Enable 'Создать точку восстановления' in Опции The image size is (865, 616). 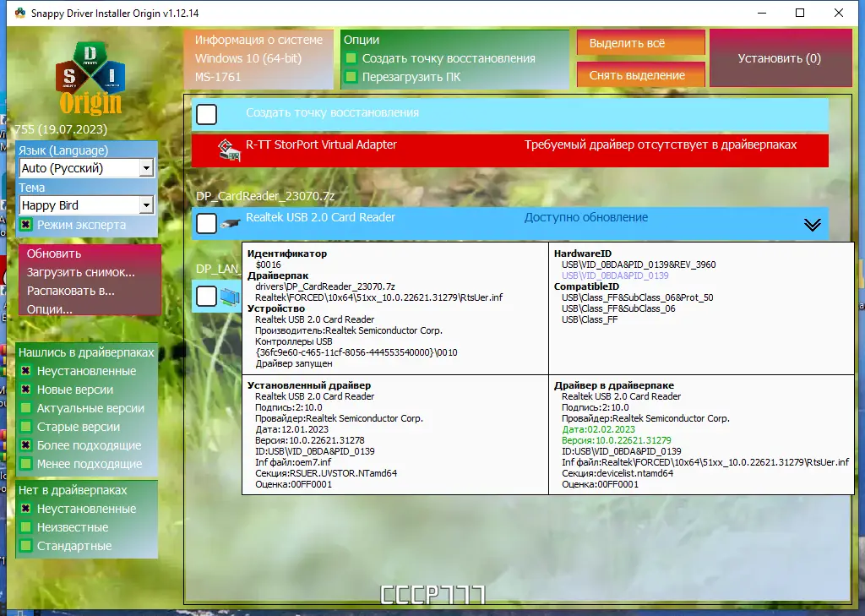point(351,58)
